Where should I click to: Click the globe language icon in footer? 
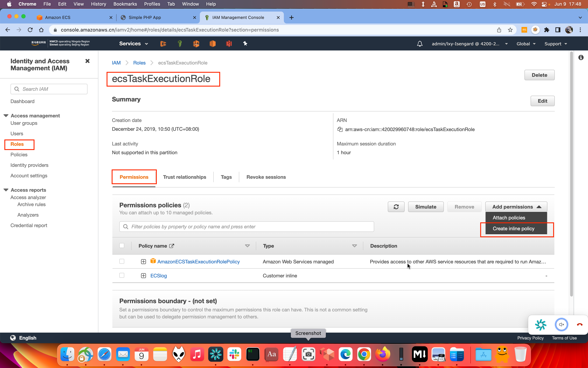click(x=13, y=338)
